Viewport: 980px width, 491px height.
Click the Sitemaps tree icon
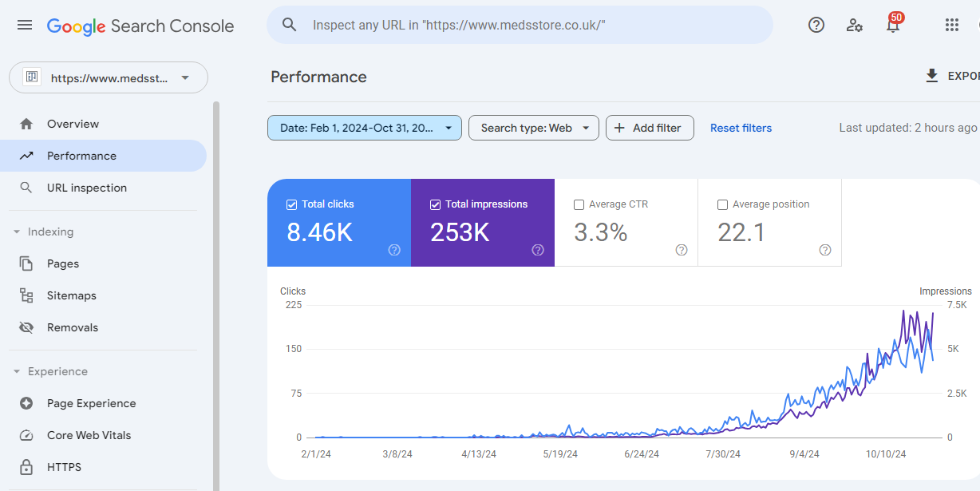26,295
